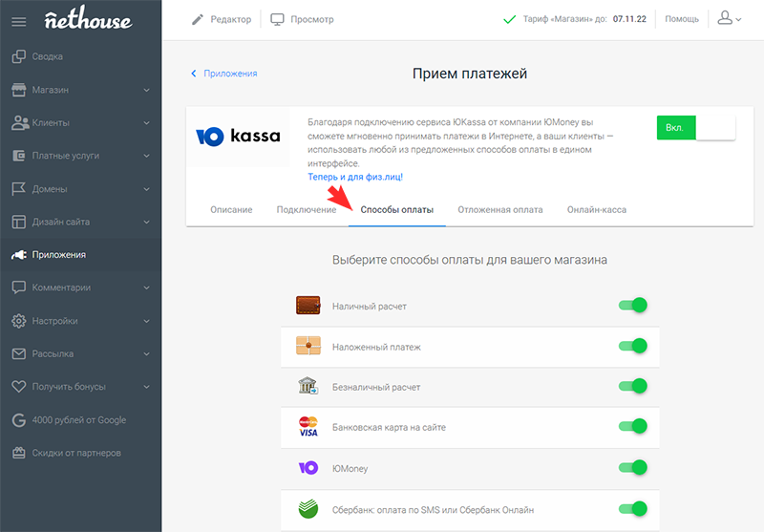Expand the Получить бонусы chevron
The height and width of the screenshot is (532, 764).
tap(147, 387)
